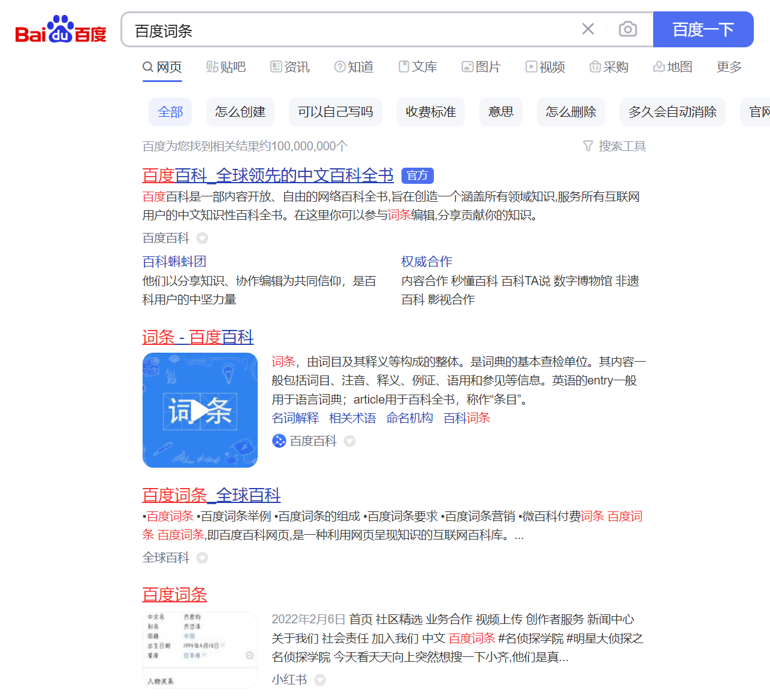Screen dimensions: 770x700
Task: Open the 百科蝌蚪团 sublink
Action: [x=174, y=262]
